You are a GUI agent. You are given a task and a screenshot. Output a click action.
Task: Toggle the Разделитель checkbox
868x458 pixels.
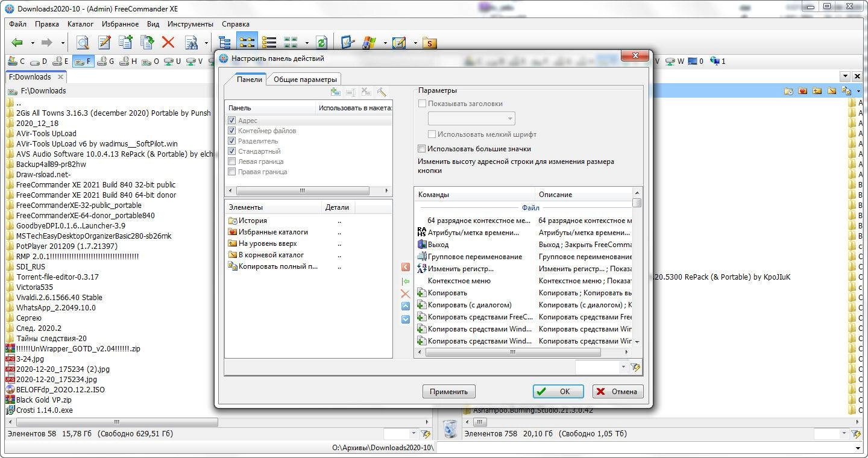[232, 141]
